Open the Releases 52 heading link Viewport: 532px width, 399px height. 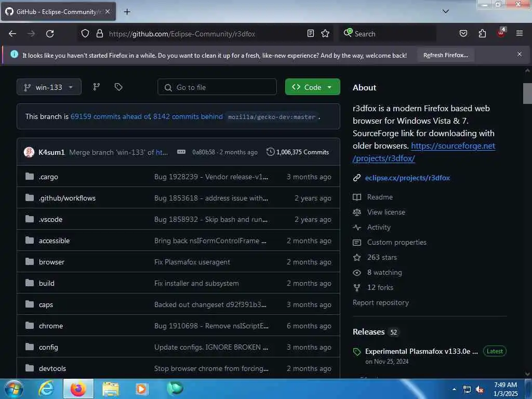[375, 332]
